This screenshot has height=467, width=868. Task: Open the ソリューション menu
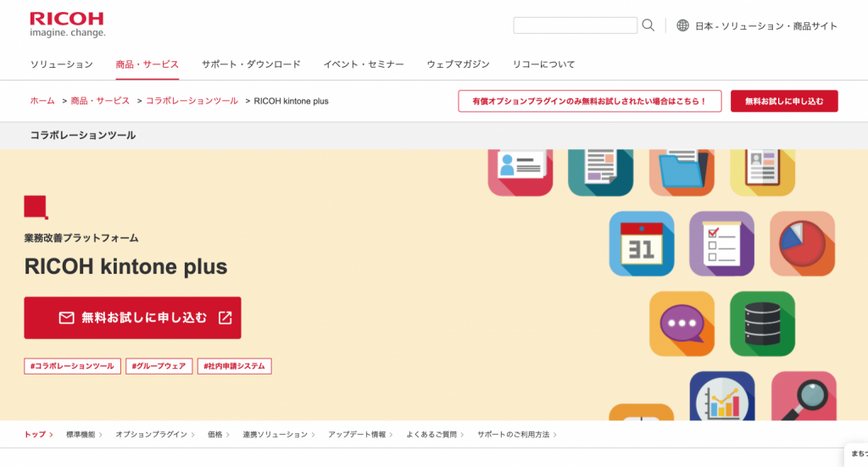click(x=61, y=64)
